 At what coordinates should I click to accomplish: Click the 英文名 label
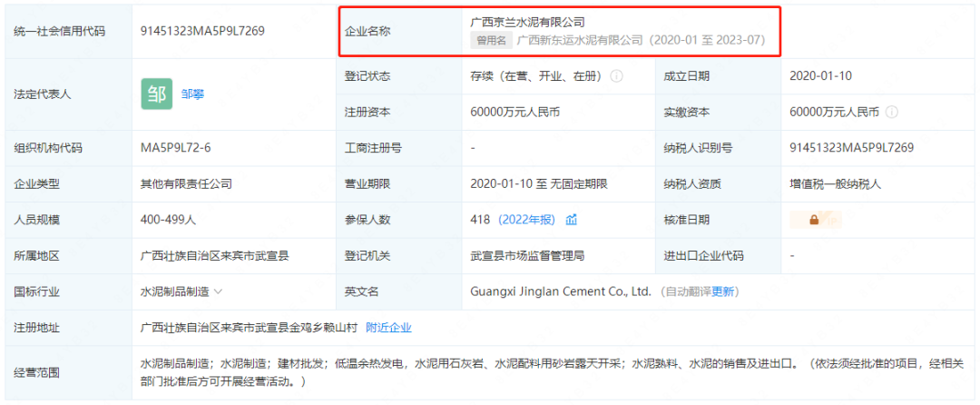[x=362, y=291]
